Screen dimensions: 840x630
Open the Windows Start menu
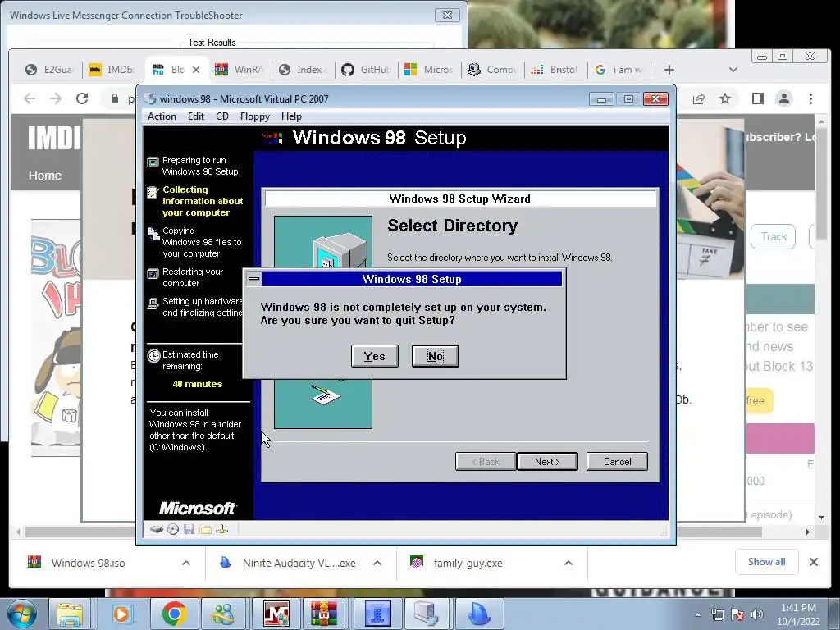click(x=22, y=614)
